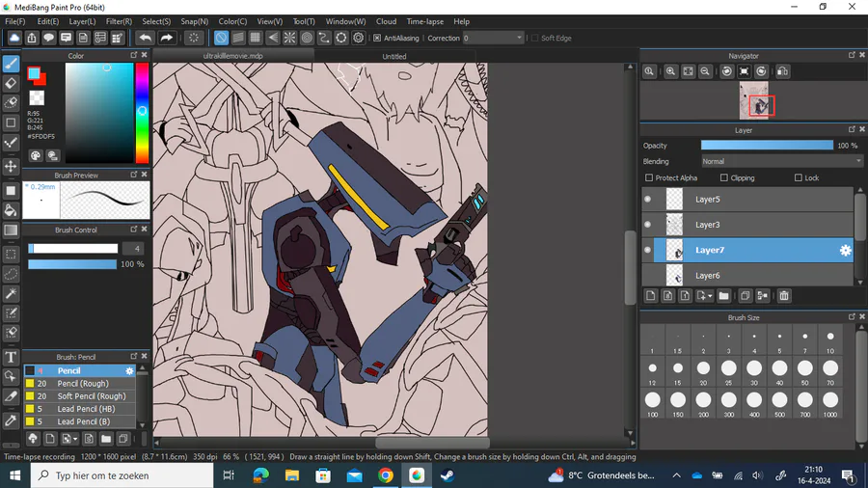Check the layer Lock option
868x488 pixels.
coord(799,177)
